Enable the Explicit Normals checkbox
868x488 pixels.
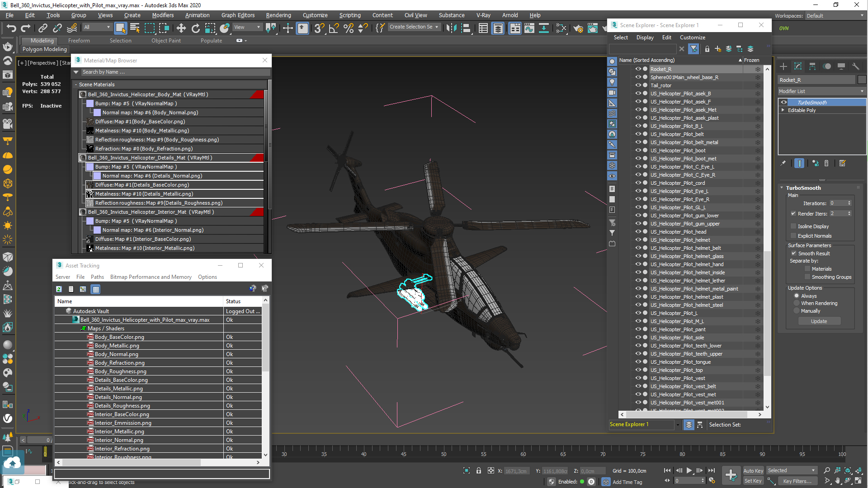pos(793,236)
